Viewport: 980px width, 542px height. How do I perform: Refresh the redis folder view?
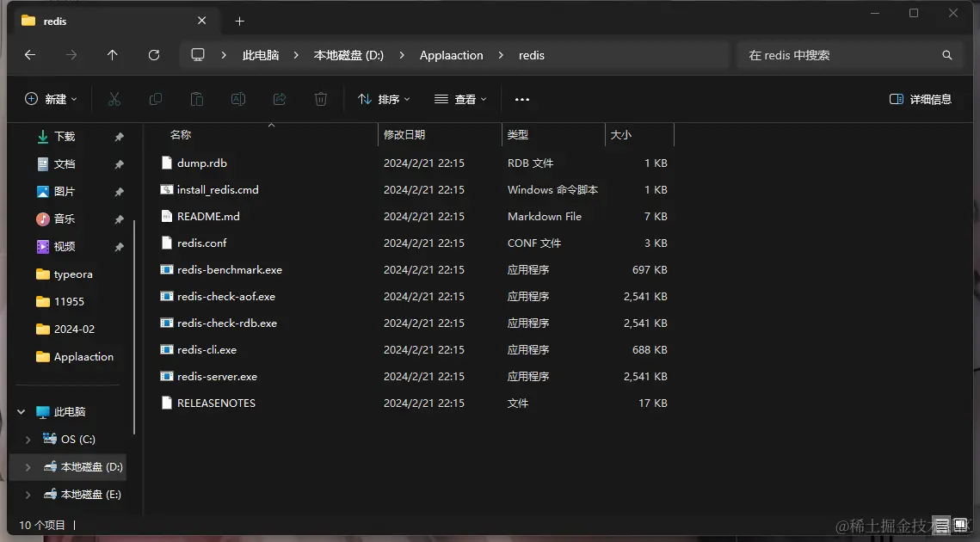coord(154,55)
